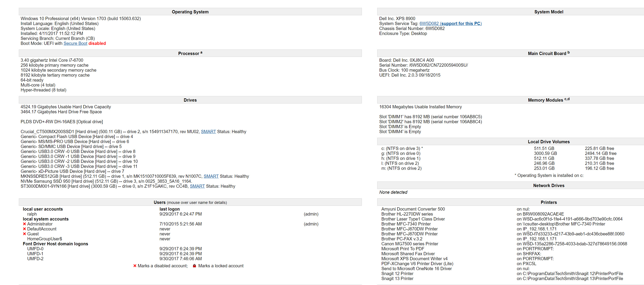
Task: Click 'NVMe Samsung SSD 950' drive line
Action: [x=106, y=181]
